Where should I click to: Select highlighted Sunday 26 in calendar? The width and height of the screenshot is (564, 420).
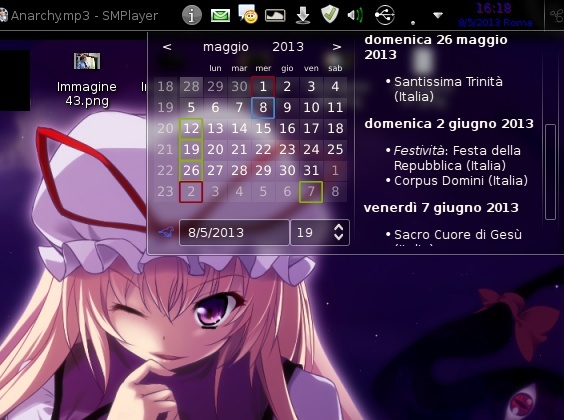point(191,170)
